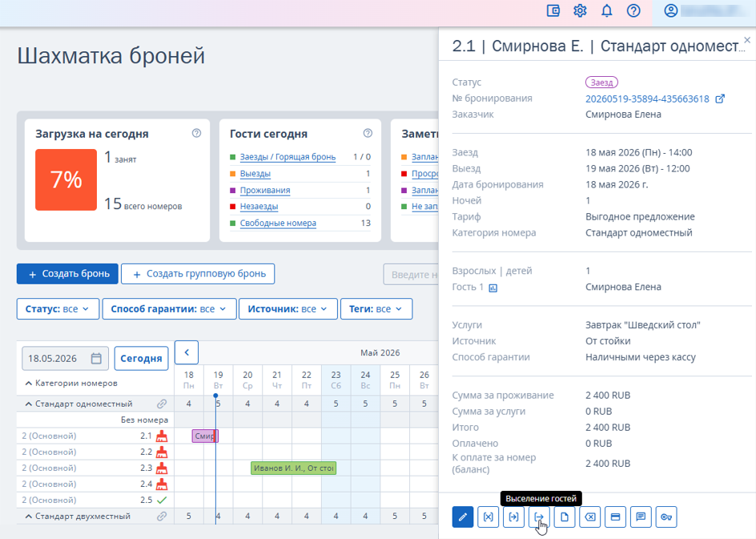Click the date field showing 18.05.2026
The width and height of the screenshot is (756, 539).
pos(65,358)
